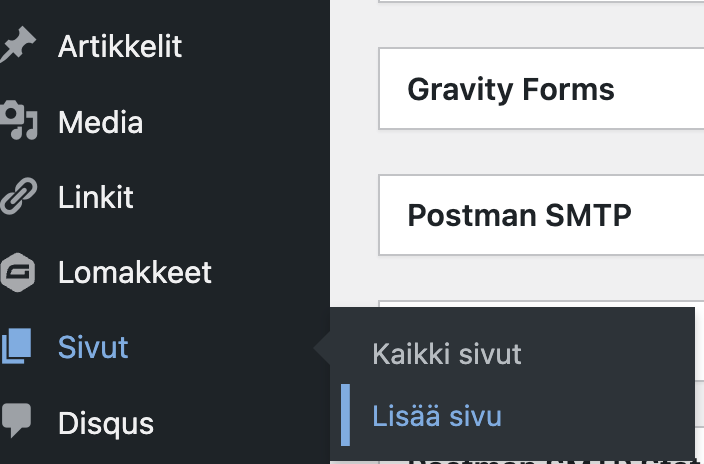Click the flyout arrow pointer beside Sivut
Viewport: 704px width, 464px height.
322,348
